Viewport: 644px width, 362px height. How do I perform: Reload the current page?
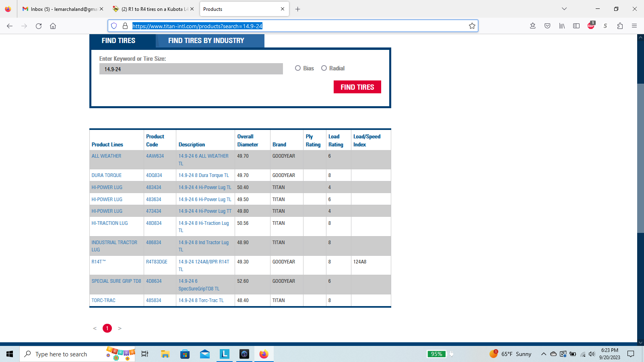[x=39, y=26]
